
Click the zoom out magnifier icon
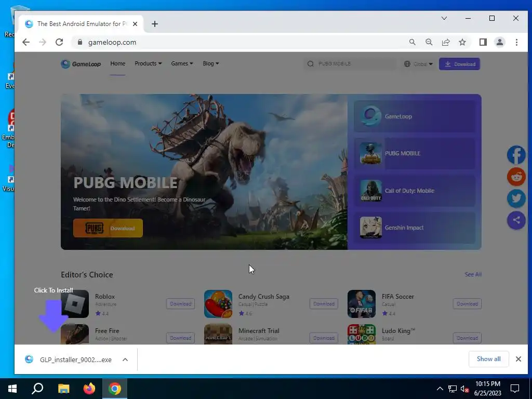(x=429, y=42)
